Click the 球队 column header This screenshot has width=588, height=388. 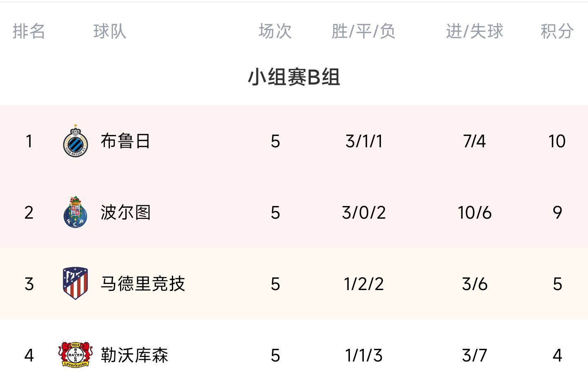point(110,31)
